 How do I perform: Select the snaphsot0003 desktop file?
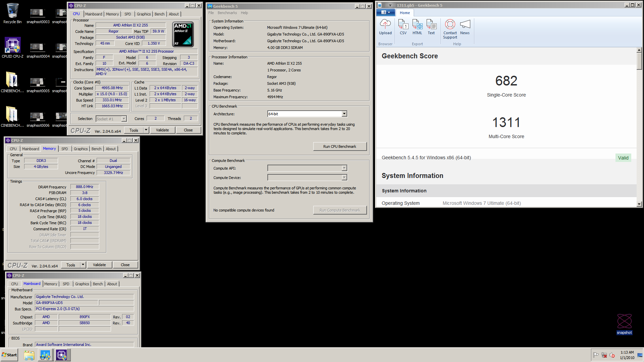38,15
